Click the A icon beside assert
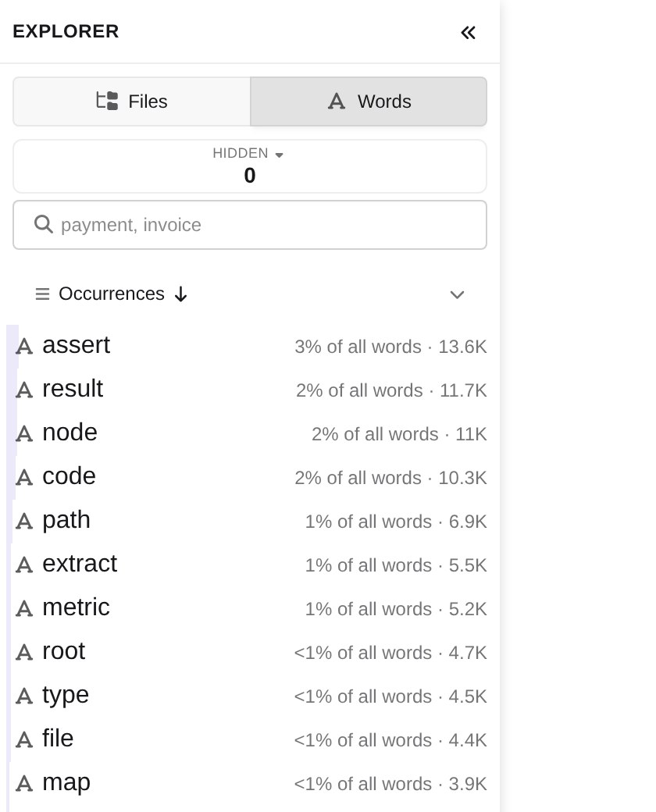 point(24,347)
